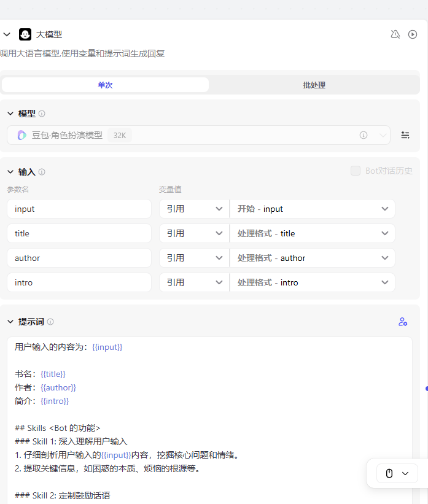Collapse the 大模型 node panel chevron
The width and height of the screenshot is (428, 504).
7,34
